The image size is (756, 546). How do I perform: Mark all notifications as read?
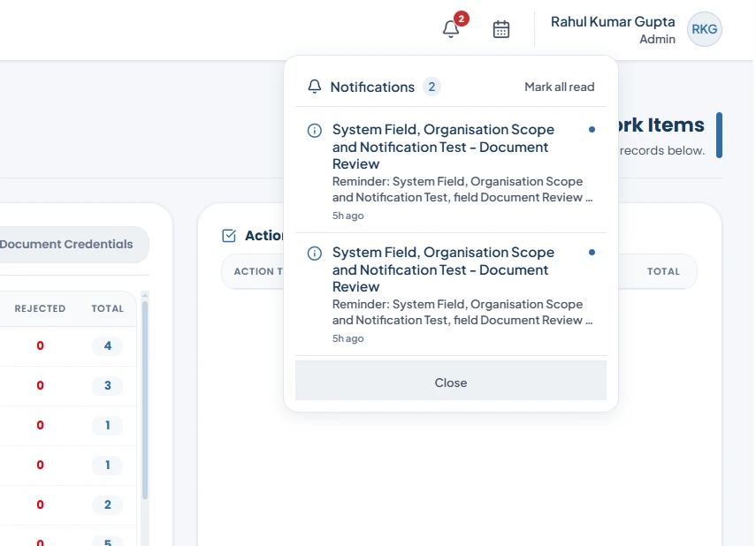click(560, 87)
